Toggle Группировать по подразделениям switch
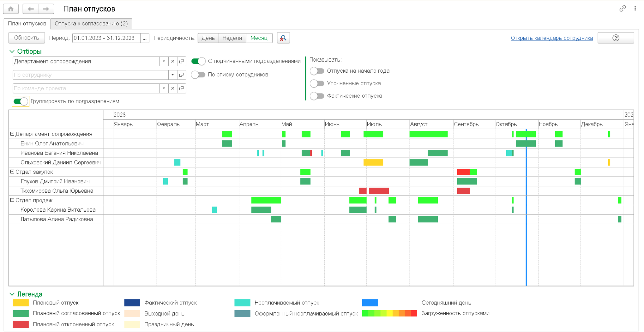 pos(21,101)
